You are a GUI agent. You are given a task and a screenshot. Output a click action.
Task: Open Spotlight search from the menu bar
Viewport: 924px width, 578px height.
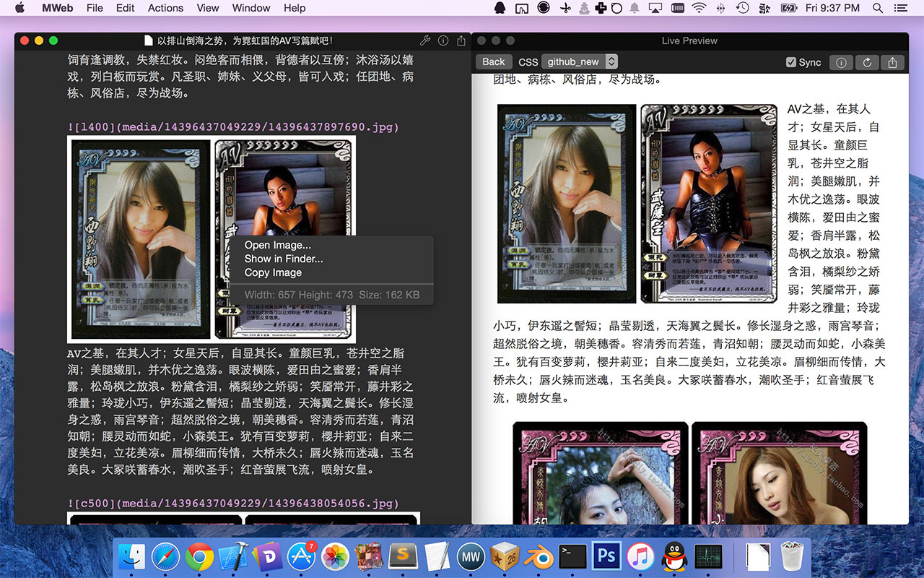(x=878, y=8)
